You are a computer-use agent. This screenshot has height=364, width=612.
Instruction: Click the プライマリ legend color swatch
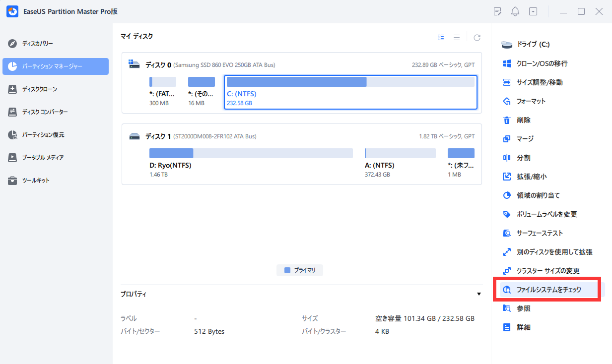pyautogui.click(x=287, y=270)
